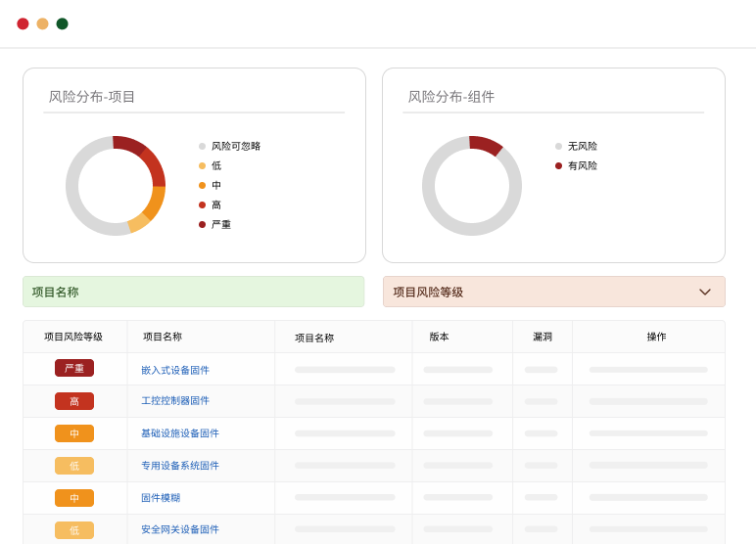
Task: Click the project risk donut chart
Action: click(x=116, y=186)
